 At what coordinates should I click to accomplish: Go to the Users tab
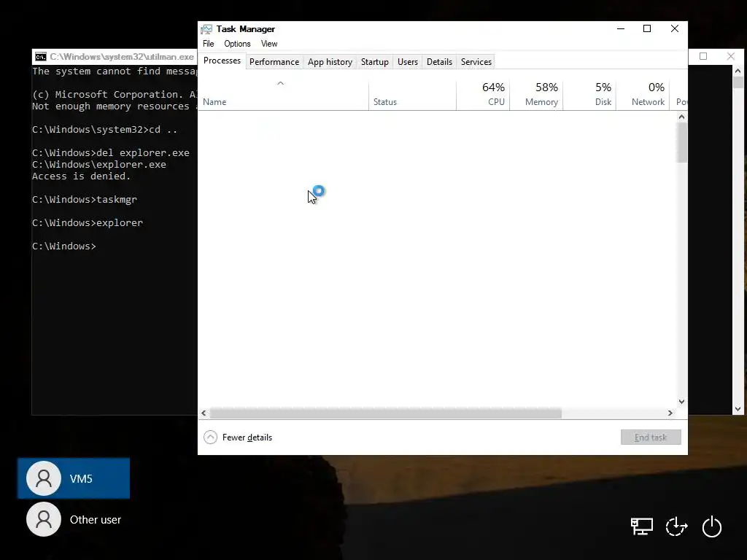(408, 62)
